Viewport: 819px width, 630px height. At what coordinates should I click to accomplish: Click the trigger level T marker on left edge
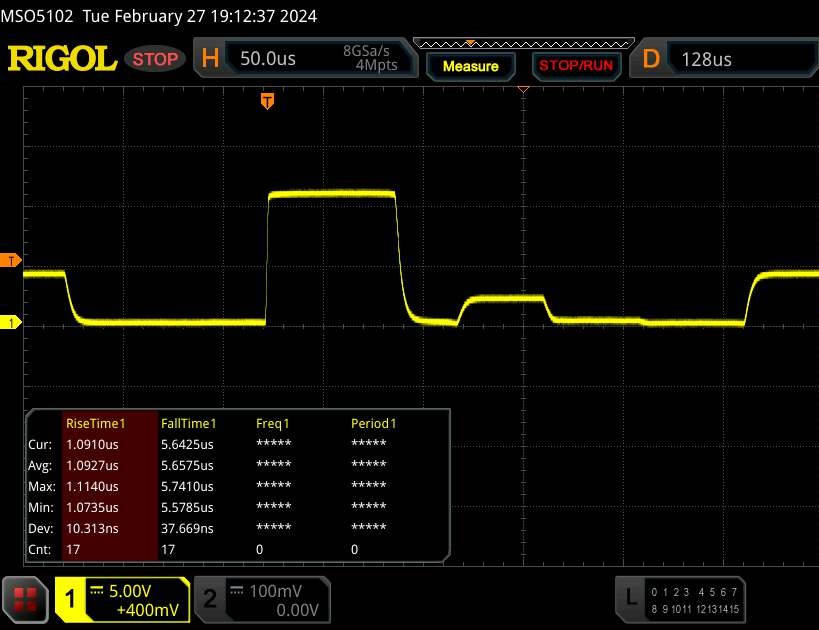click(x=10, y=260)
